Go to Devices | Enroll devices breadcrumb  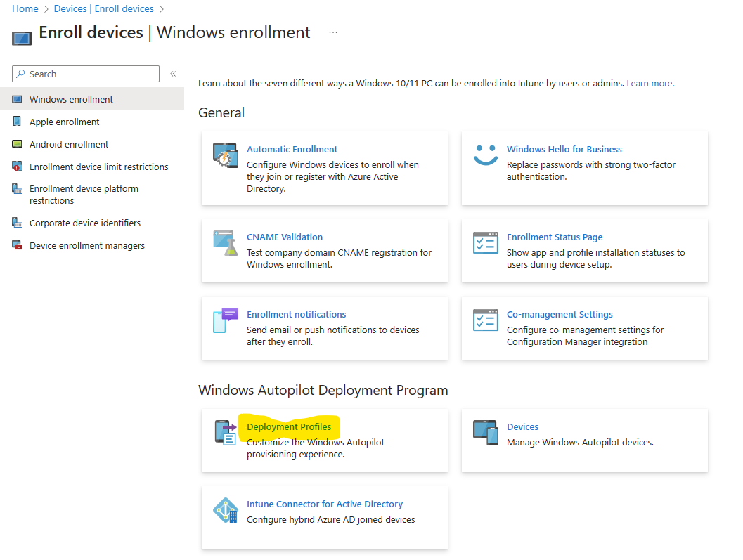tap(104, 8)
